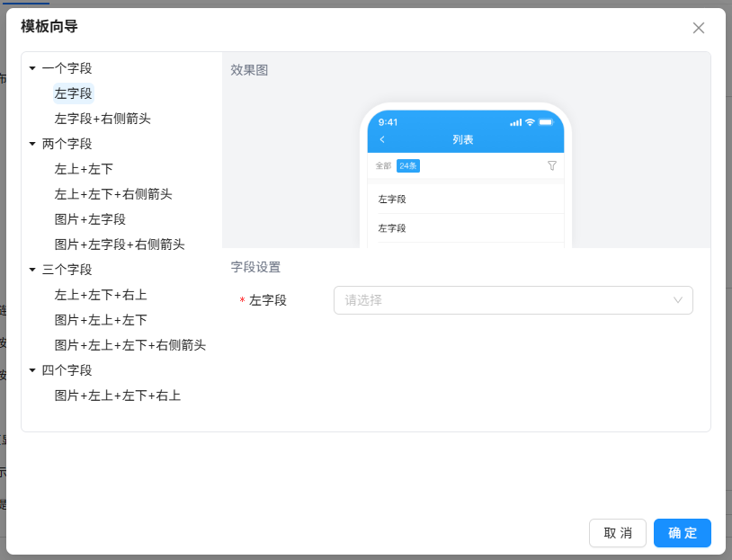The height and width of the screenshot is (560, 732).
Task: Click the 字段设置 heading
Action: [255, 267]
